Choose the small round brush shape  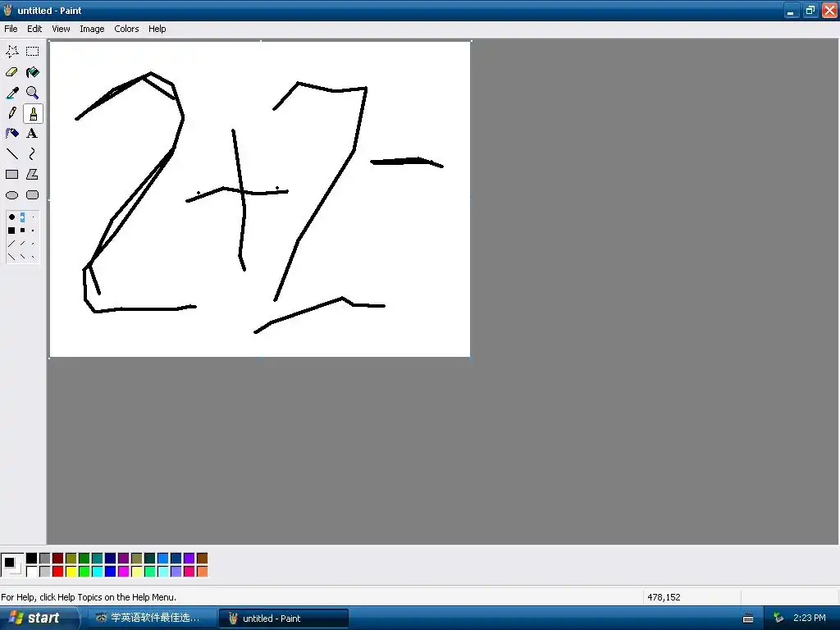[x=33, y=217]
